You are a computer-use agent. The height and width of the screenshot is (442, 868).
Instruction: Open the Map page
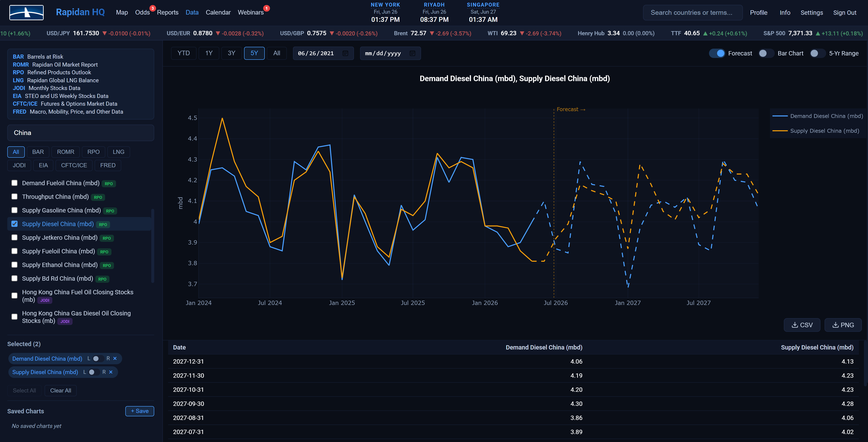pos(122,12)
